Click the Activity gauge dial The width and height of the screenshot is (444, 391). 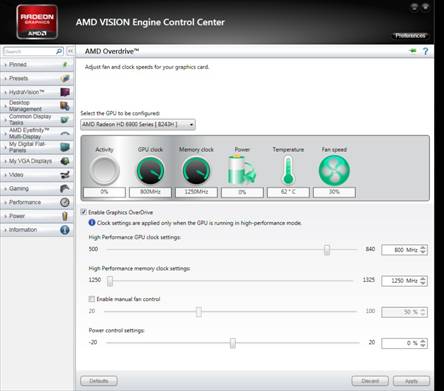[105, 170]
